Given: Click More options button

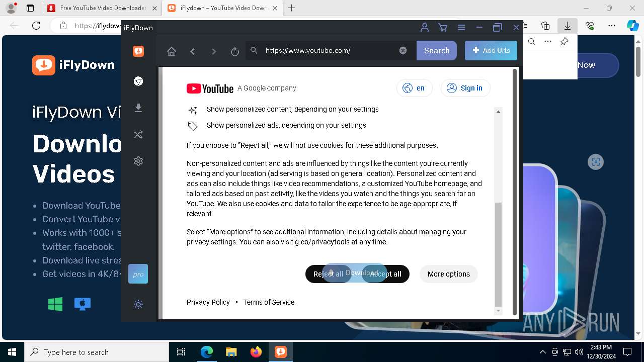Looking at the screenshot, I should point(448,274).
